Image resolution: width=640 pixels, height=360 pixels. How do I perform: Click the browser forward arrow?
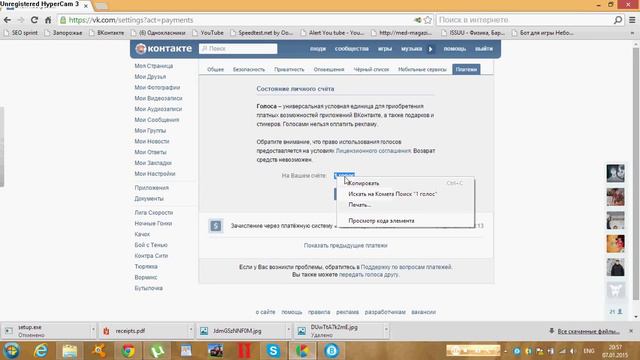[x=20, y=20]
